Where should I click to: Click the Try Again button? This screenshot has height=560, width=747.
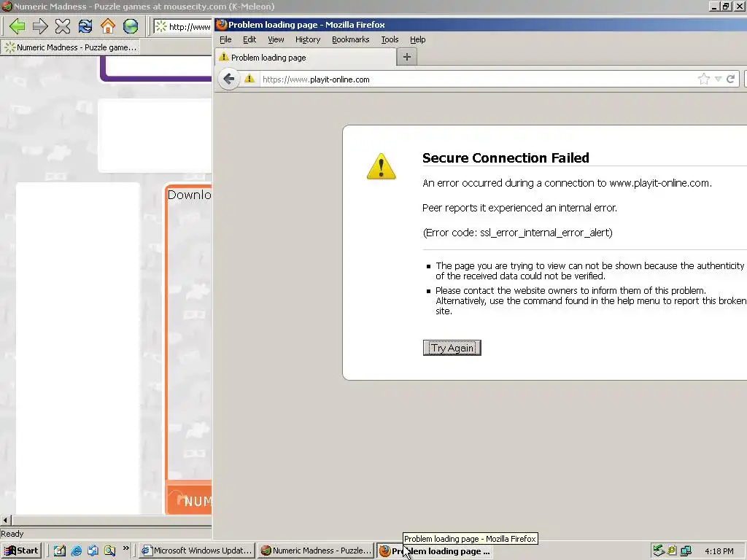[452, 348]
